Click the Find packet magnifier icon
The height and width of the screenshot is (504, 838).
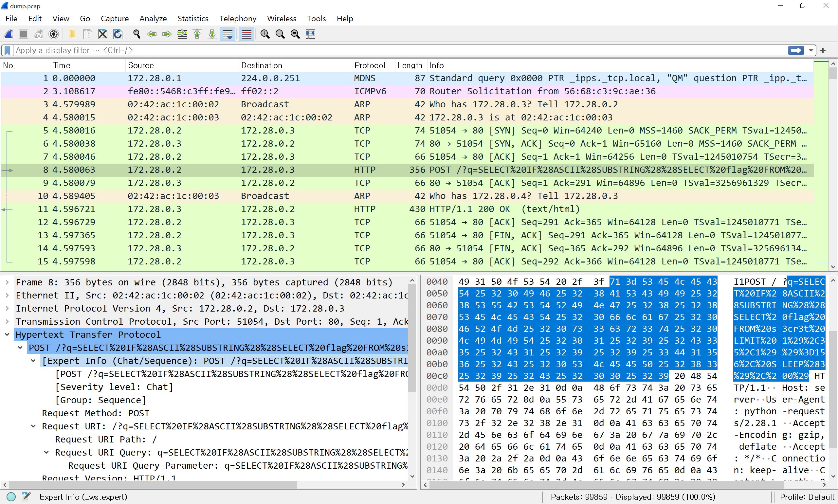pyautogui.click(x=137, y=34)
